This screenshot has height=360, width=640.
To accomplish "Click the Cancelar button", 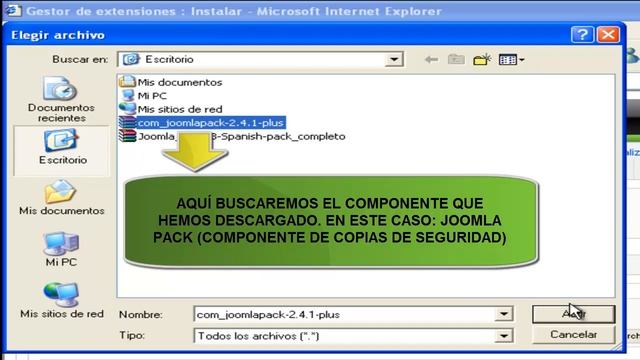I will (x=573, y=335).
